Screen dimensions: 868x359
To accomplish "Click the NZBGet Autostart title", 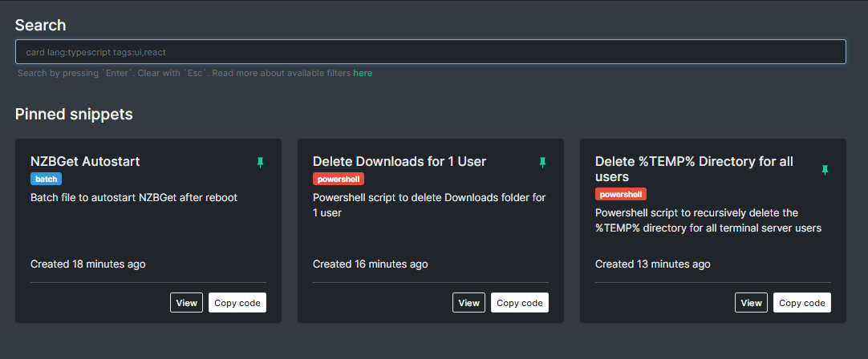I will coord(85,162).
